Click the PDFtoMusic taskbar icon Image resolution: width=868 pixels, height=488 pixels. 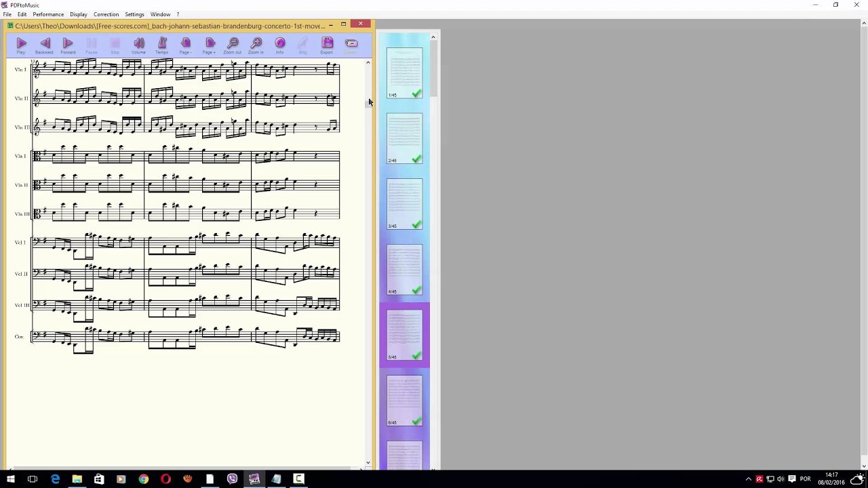click(x=254, y=479)
